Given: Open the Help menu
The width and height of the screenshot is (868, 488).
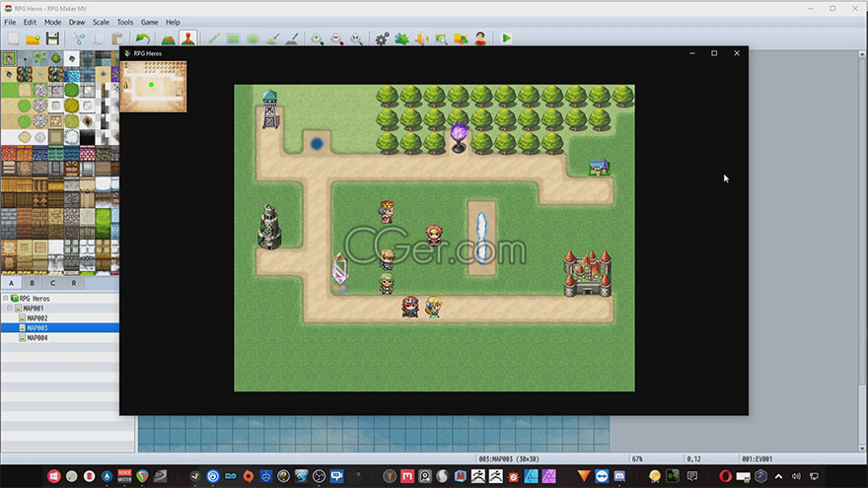Looking at the screenshot, I should click(x=173, y=22).
